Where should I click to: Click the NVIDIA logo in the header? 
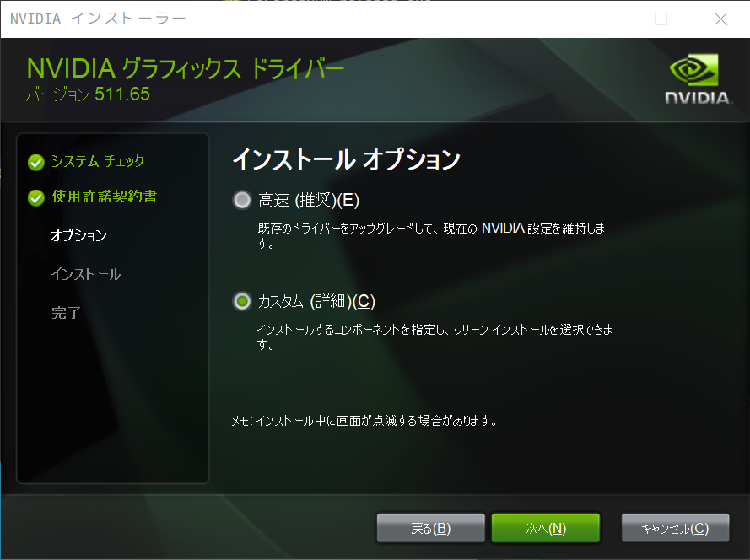(x=698, y=79)
